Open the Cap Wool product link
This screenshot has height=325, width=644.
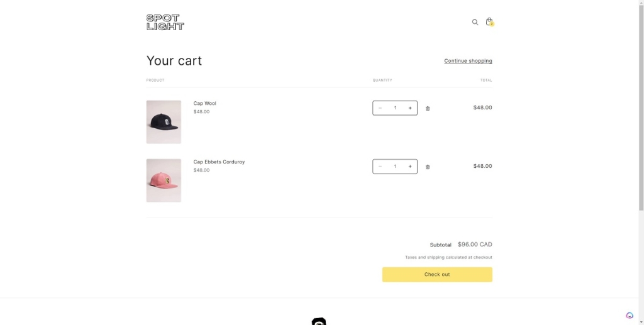[x=204, y=103]
